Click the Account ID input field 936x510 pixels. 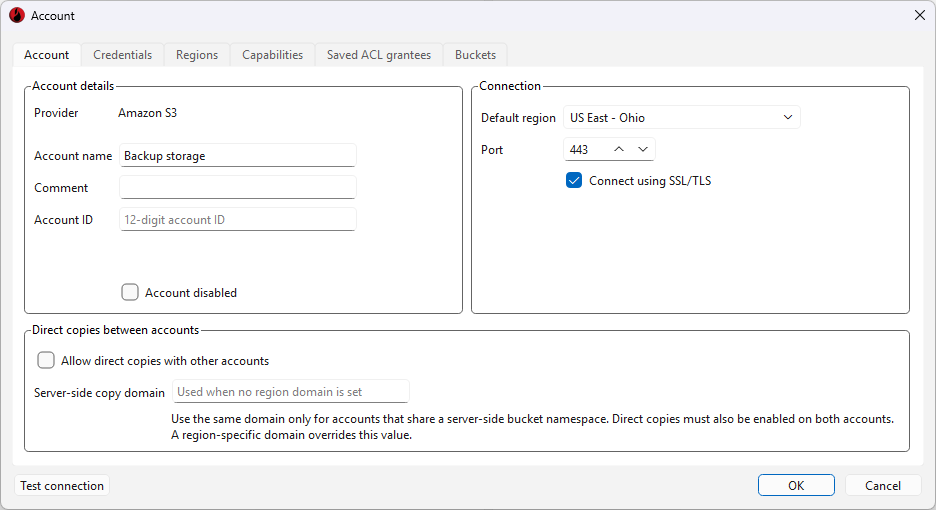238,220
